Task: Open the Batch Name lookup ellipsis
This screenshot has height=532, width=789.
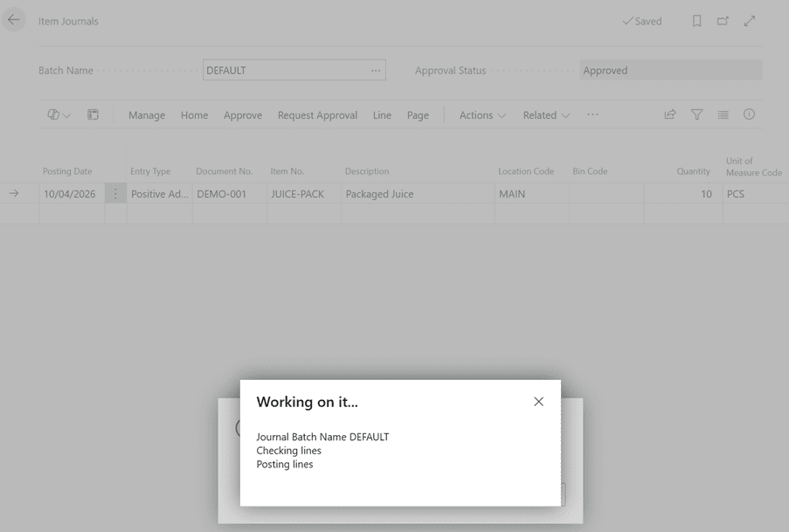Action: pos(376,71)
